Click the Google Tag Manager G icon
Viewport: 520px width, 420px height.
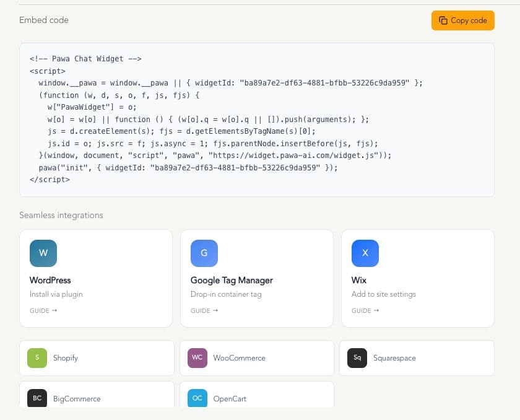(x=204, y=253)
